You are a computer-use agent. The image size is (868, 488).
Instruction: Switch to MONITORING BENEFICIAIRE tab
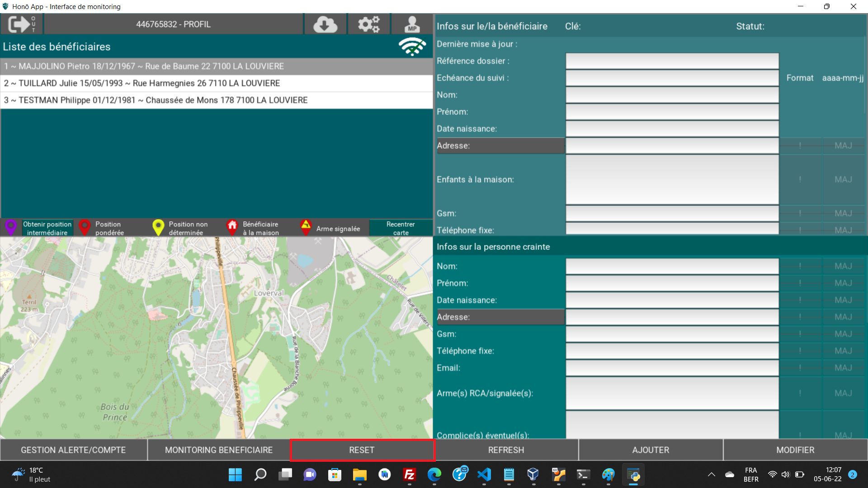pos(218,450)
